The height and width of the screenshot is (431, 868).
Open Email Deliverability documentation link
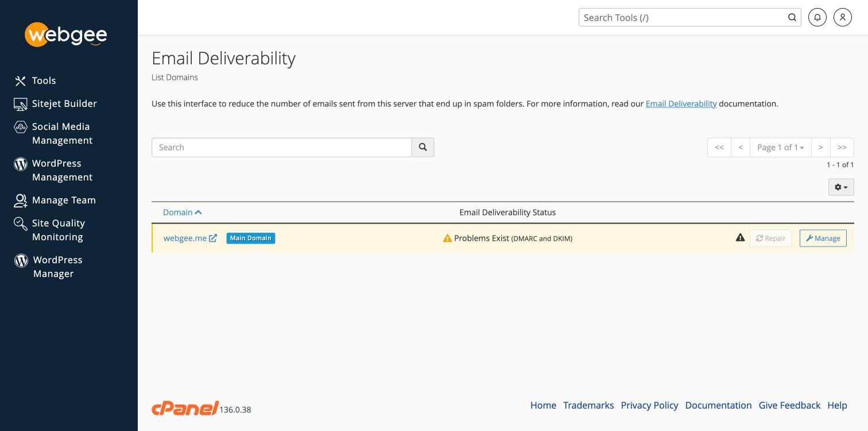pyautogui.click(x=681, y=104)
